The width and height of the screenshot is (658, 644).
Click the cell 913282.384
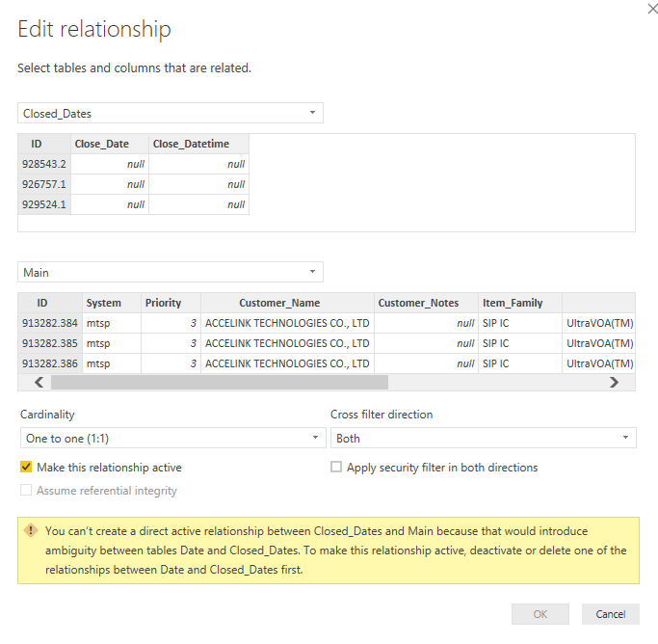pos(50,323)
